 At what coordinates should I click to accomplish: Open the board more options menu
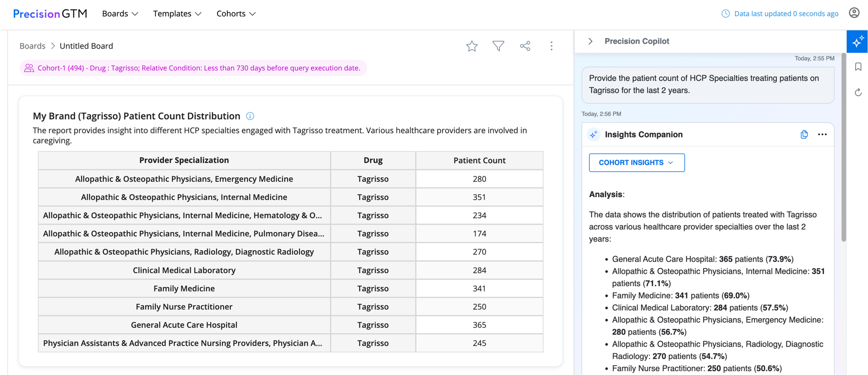552,46
